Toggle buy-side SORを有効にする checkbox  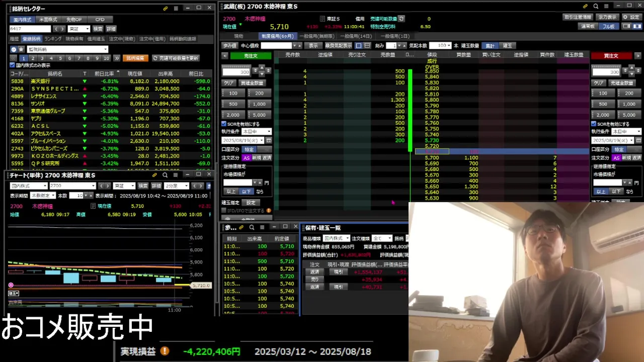[x=594, y=124]
